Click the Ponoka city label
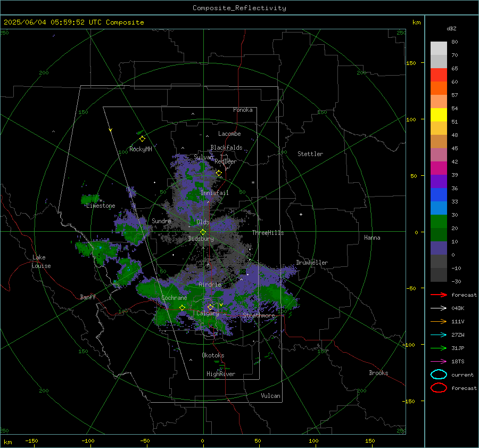Screen dimensions: 479x448 tap(243, 110)
